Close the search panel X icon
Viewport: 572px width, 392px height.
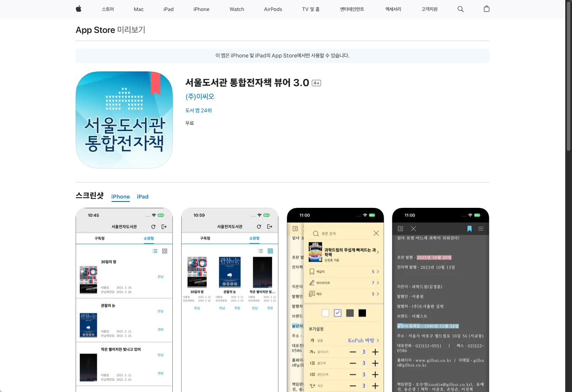[x=376, y=233]
